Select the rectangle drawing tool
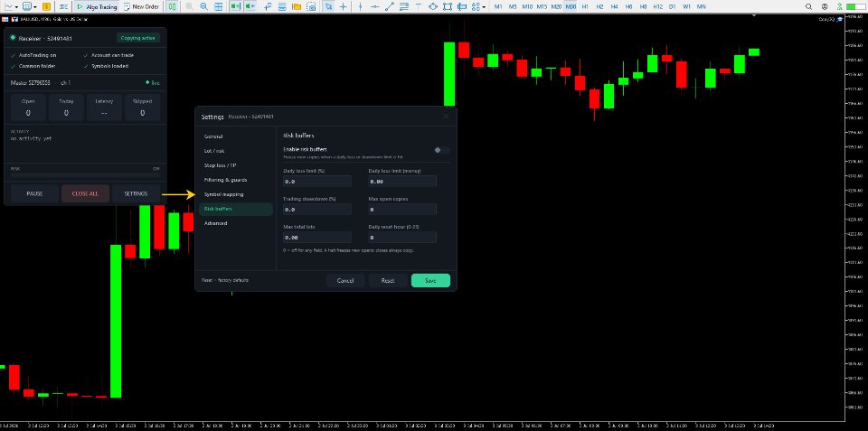This screenshot has height=431, width=868. point(448,6)
